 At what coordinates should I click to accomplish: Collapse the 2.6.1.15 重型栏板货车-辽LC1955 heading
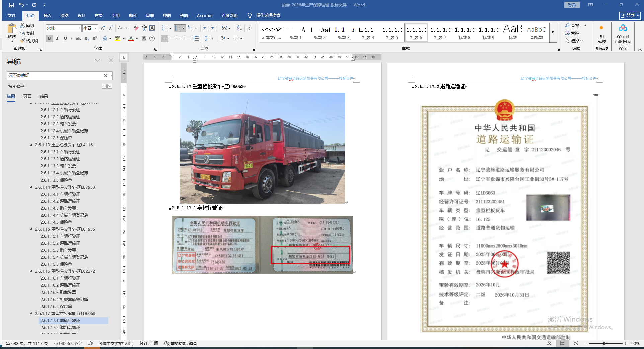tap(31, 229)
